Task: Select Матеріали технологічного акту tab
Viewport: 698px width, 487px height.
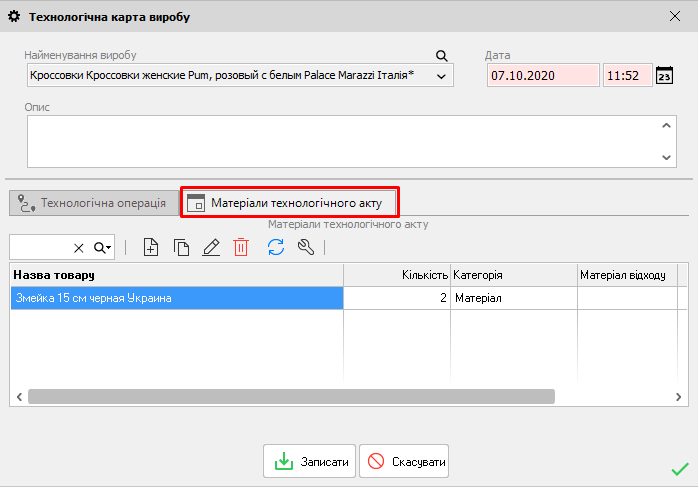Action: pyautogui.click(x=288, y=203)
